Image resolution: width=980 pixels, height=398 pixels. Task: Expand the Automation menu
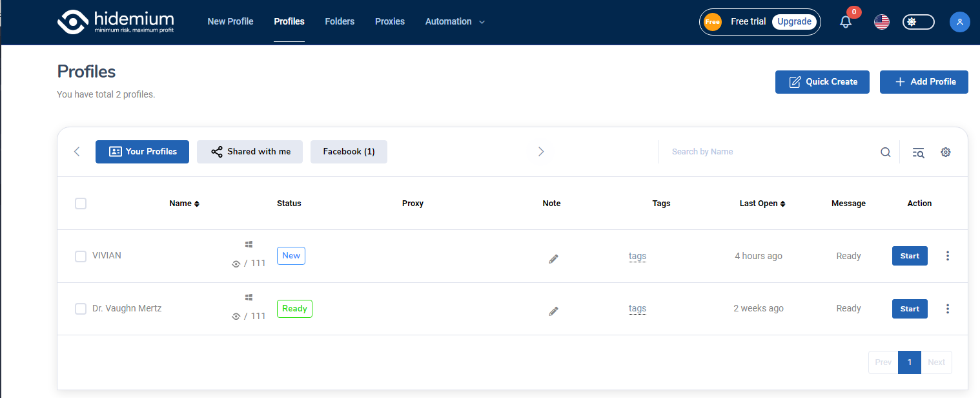click(454, 21)
